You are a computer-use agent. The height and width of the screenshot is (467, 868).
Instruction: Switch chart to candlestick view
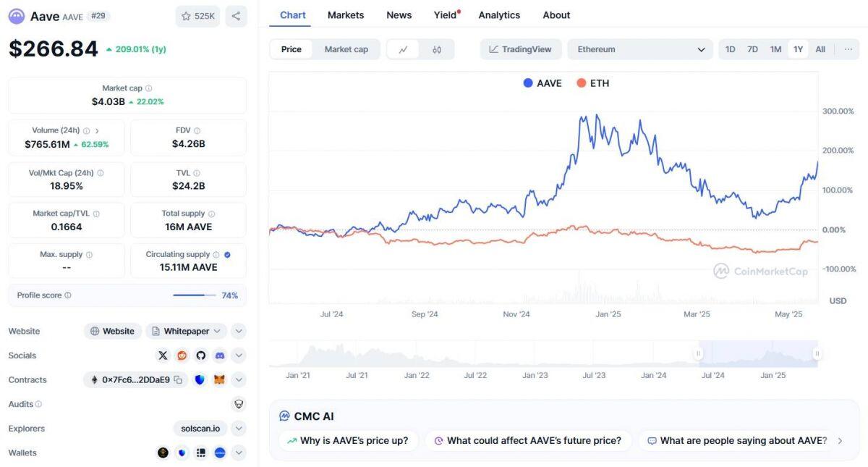437,49
